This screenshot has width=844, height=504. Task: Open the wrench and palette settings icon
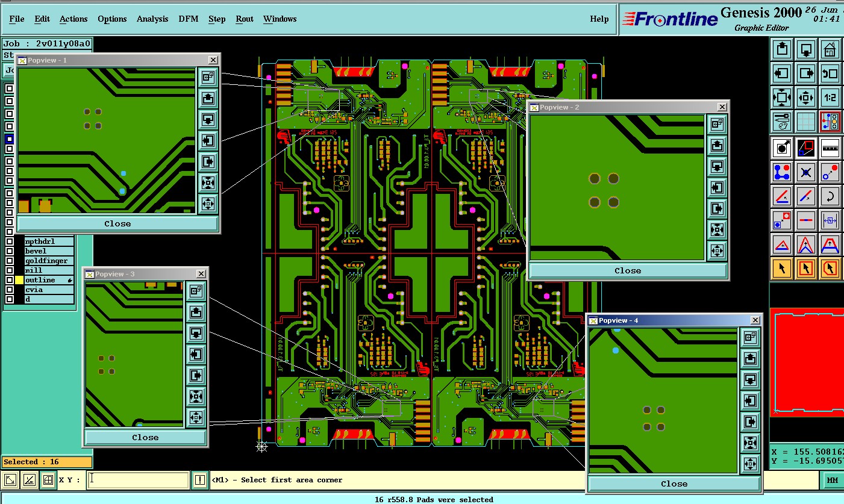782,121
